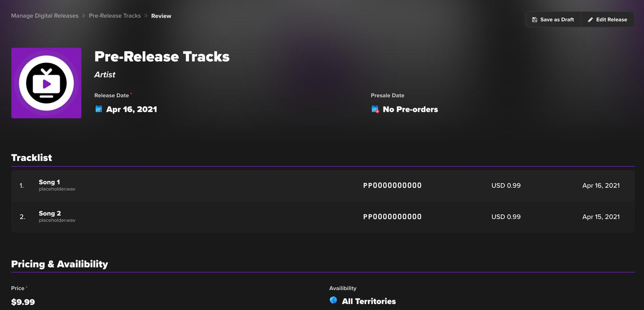
Task: Click the release date calendar icon
Action: [x=99, y=109]
